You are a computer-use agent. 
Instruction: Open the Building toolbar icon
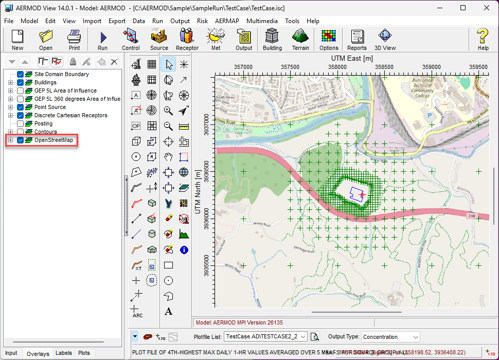[272, 39]
